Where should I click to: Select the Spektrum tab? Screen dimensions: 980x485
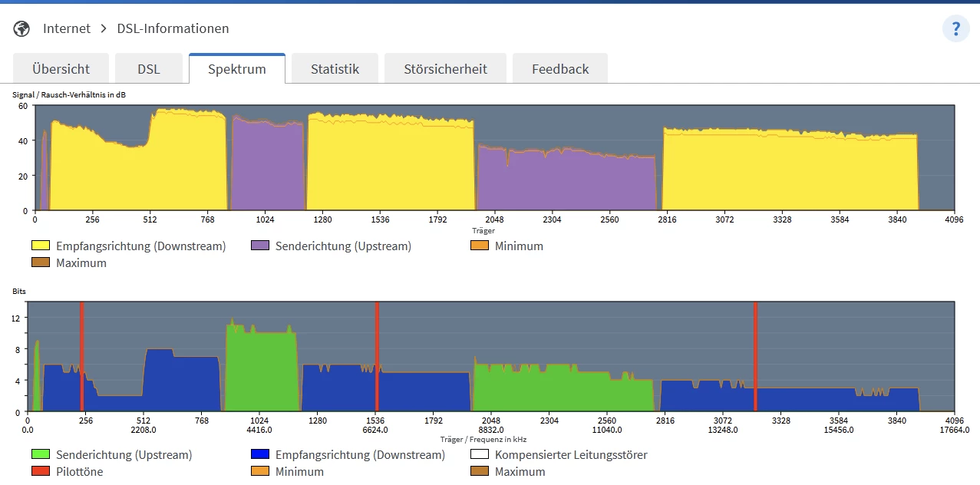point(237,69)
